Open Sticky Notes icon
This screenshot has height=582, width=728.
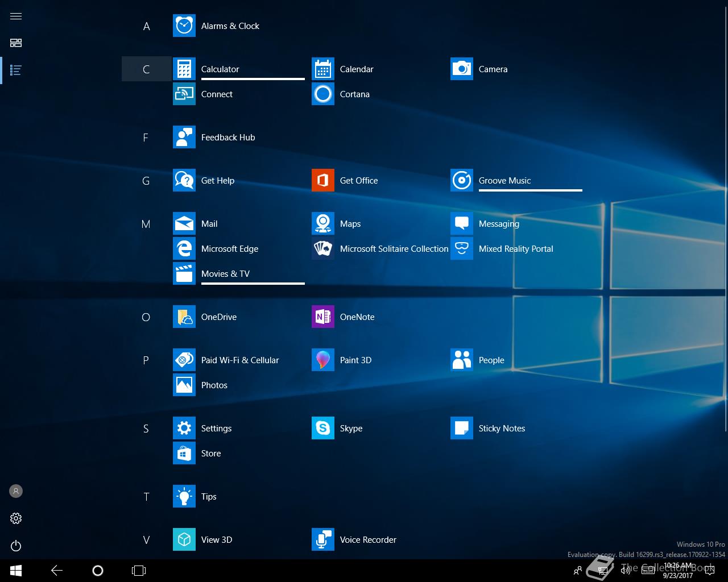462,428
